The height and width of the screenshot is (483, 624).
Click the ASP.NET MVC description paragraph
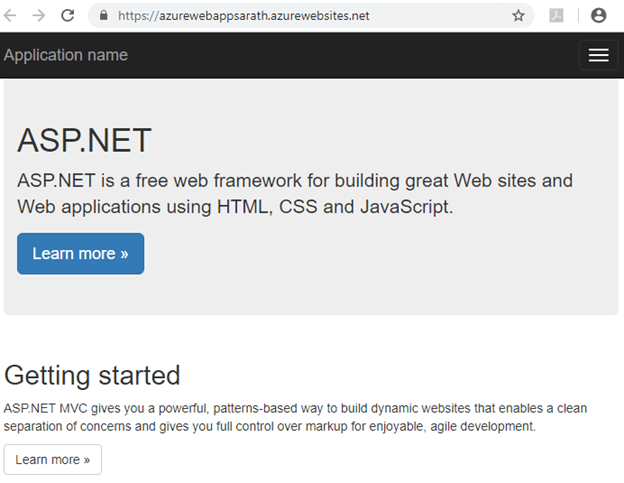(x=295, y=417)
